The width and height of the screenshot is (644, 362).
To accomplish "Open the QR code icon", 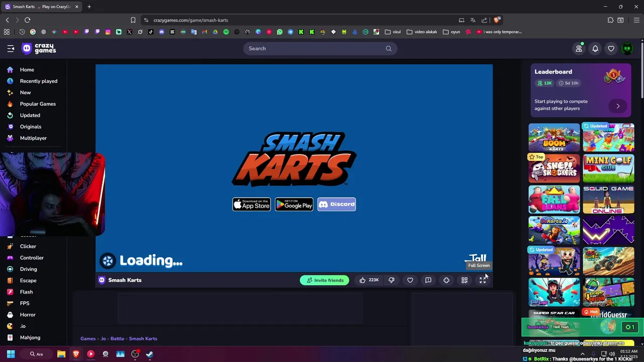I will click(x=464, y=280).
